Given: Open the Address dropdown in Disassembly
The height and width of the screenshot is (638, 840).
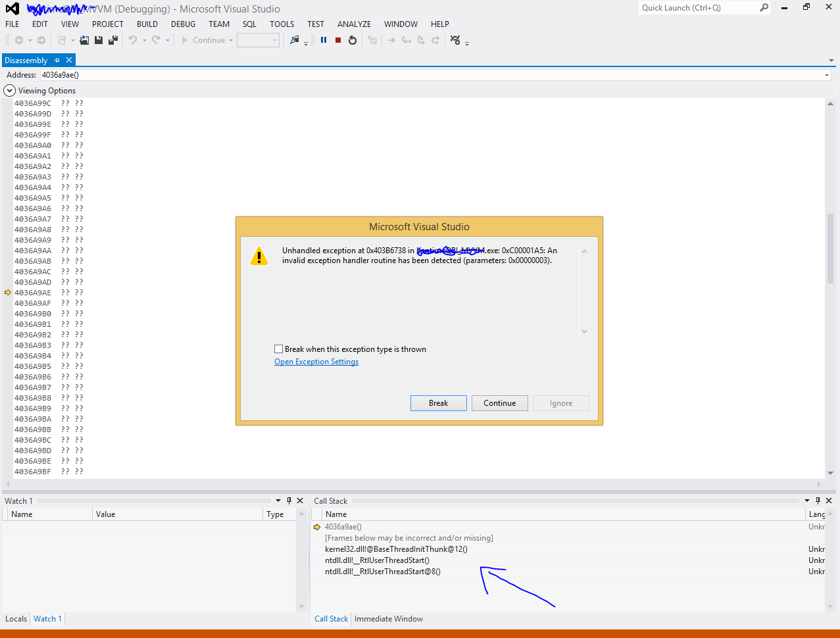Looking at the screenshot, I should point(826,74).
